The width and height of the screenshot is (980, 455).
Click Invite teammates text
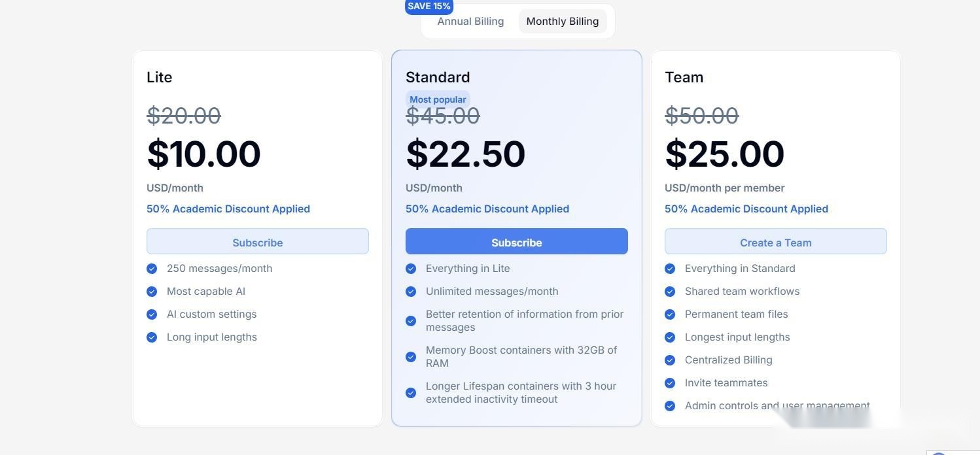click(726, 383)
